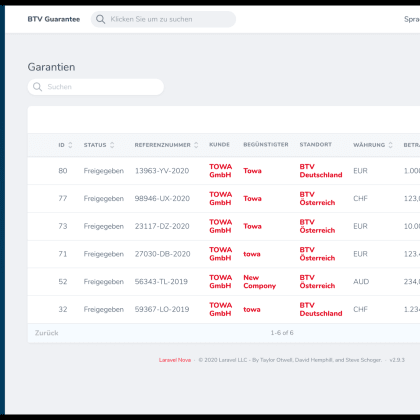
Task: Click the Suchen magnifier icon
Action: [37, 87]
